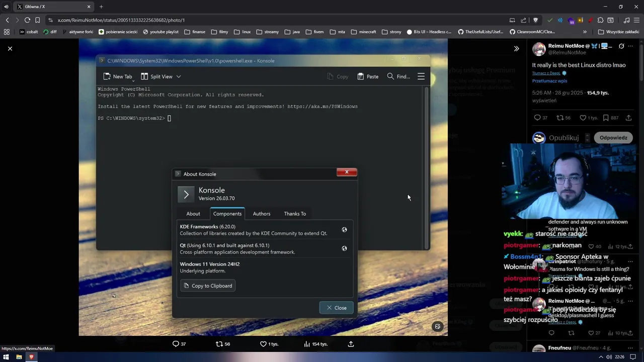The image size is (644, 362).
Task: Open File Explorer from the taskbar
Action: 19,357
